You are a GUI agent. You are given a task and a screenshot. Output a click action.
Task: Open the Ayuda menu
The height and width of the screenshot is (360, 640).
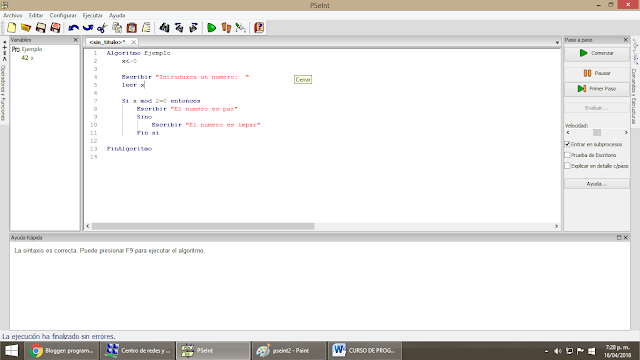pos(117,15)
